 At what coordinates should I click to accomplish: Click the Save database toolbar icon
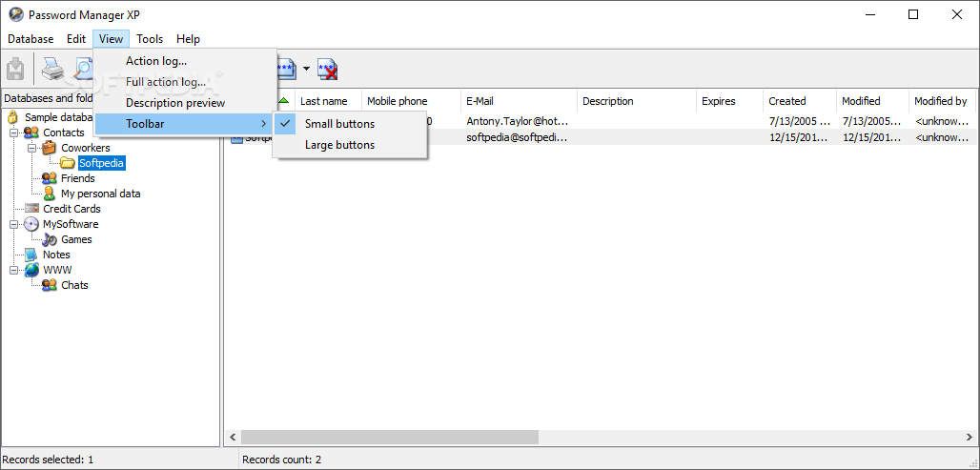(x=15, y=69)
